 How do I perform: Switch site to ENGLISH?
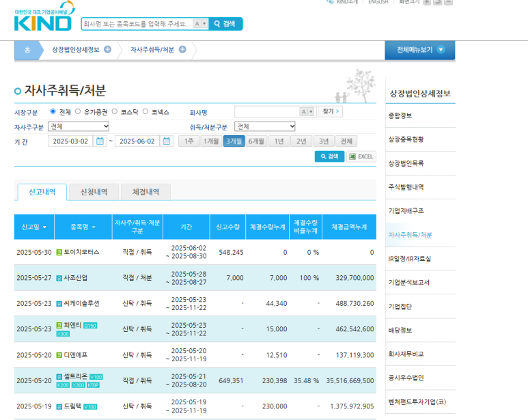click(378, 2)
